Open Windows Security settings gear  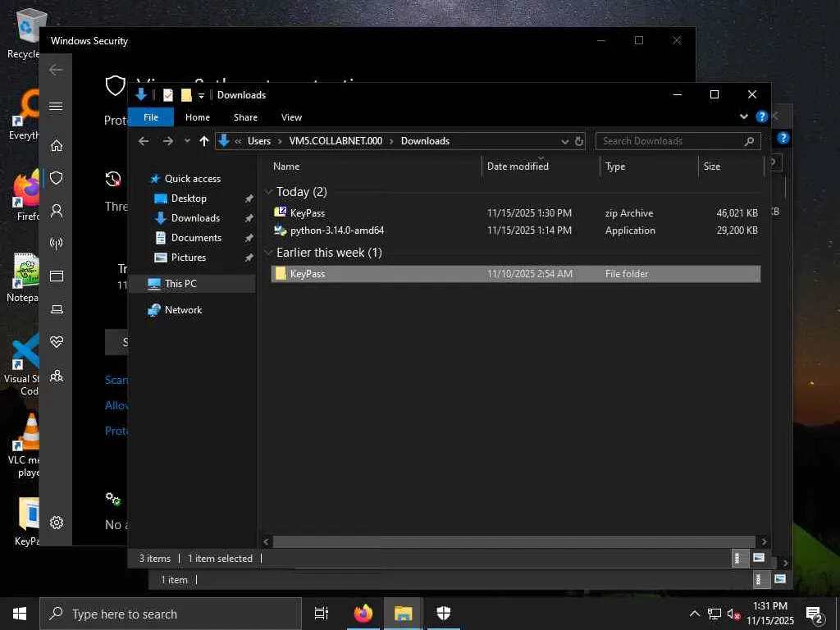[x=57, y=523]
